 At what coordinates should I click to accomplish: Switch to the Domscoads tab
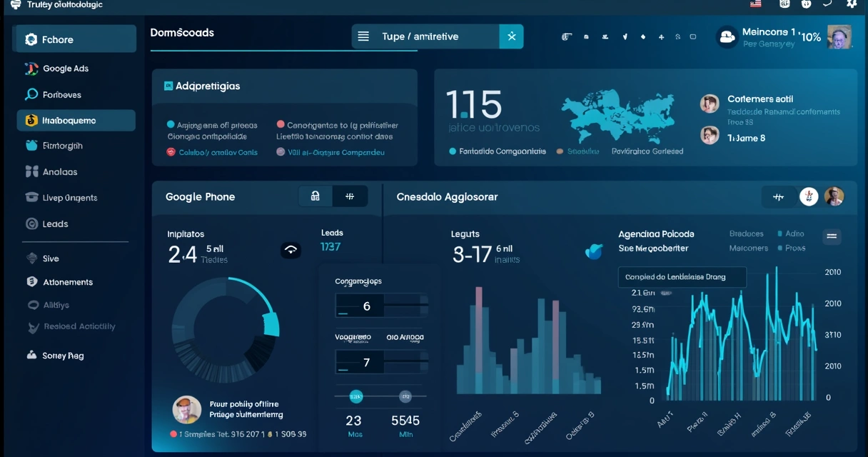(182, 33)
